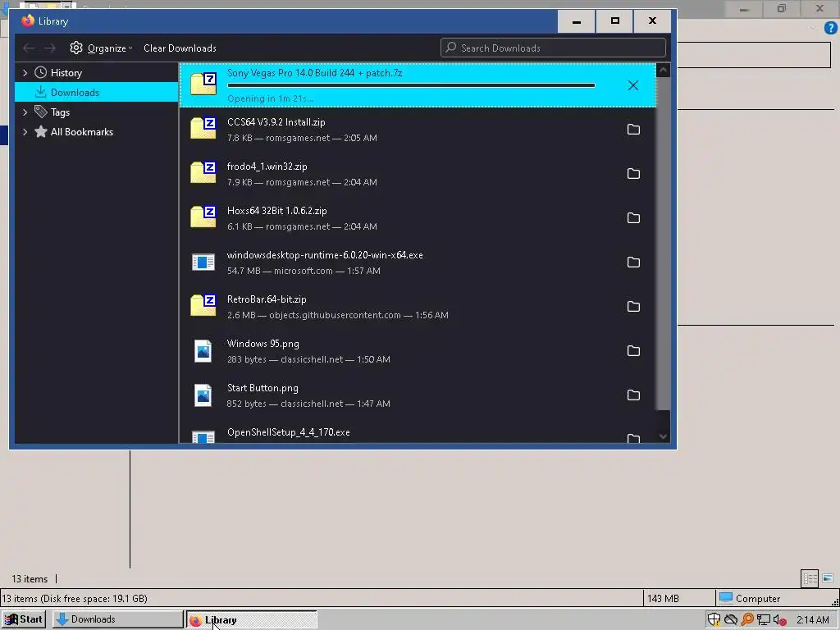The width and height of the screenshot is (840, 630).
Task: Show Hoxs64 32Bit 1.0.6.2.zip in folder
Action: [633, 218]
